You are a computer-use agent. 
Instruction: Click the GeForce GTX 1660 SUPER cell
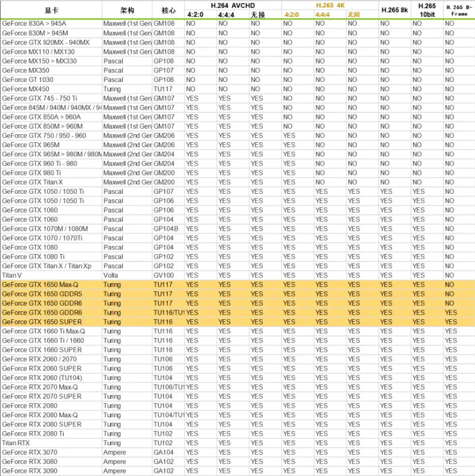click(x=42, y=350)
